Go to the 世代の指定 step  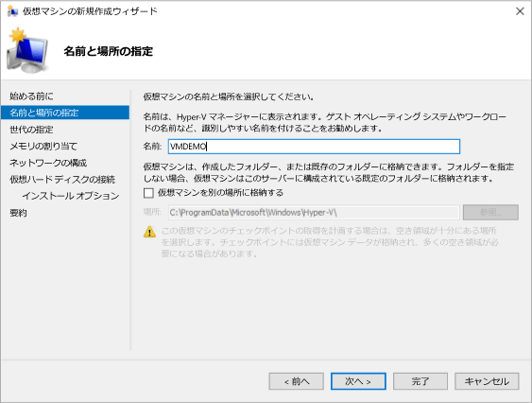[31, 129]
